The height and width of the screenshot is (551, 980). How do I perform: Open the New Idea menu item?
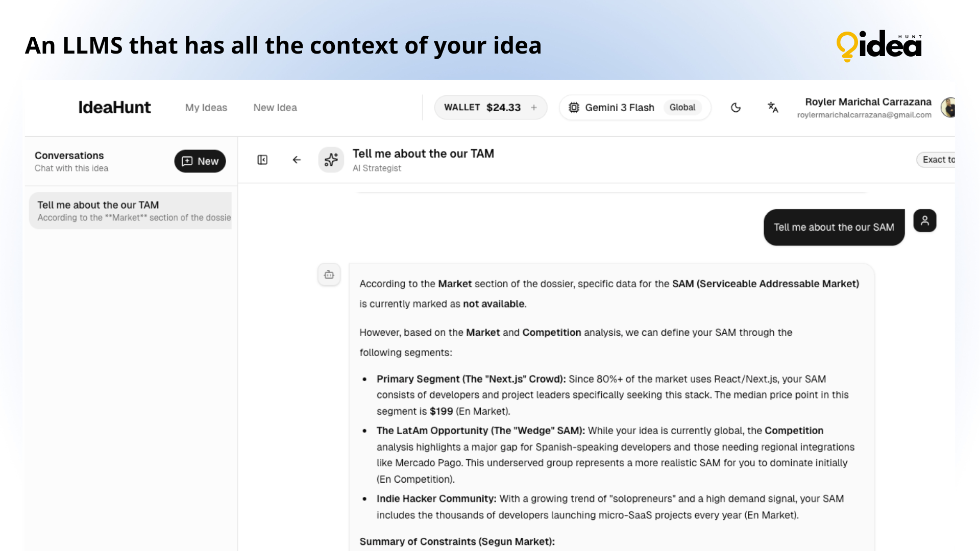pos(275,108)
